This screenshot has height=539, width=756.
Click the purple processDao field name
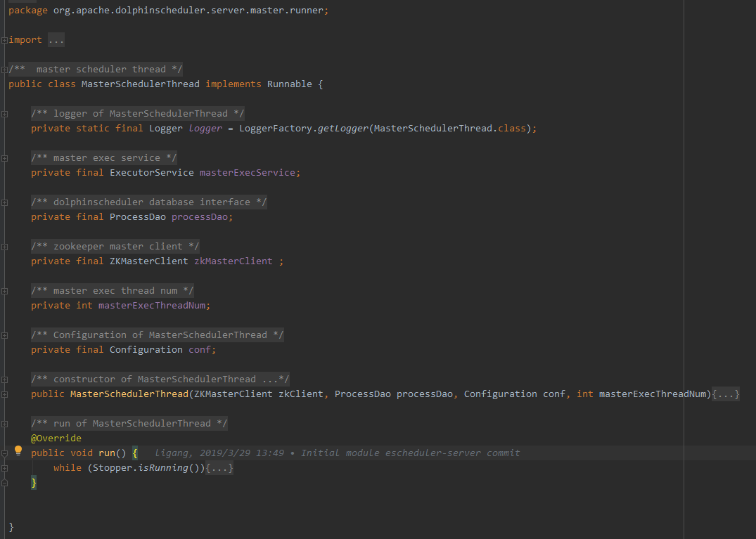tap(200, 216)
